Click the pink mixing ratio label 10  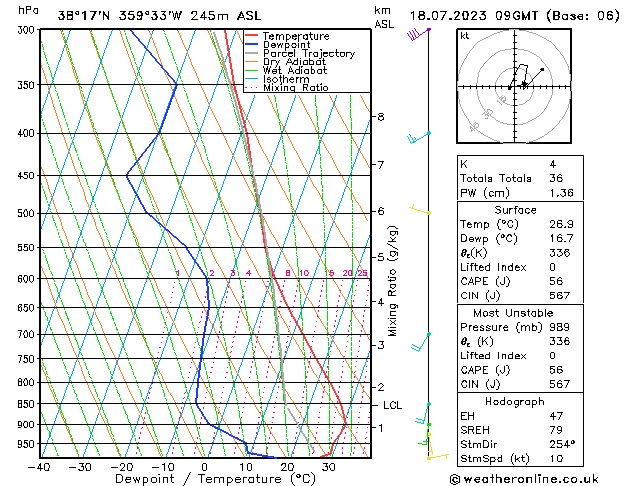coord(304,273)
